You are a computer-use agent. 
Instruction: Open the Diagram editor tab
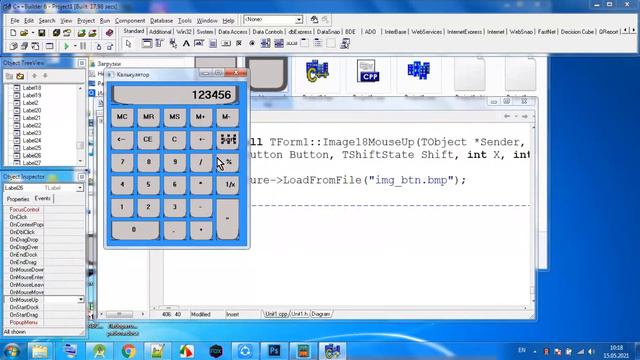(x=321, y=314)
